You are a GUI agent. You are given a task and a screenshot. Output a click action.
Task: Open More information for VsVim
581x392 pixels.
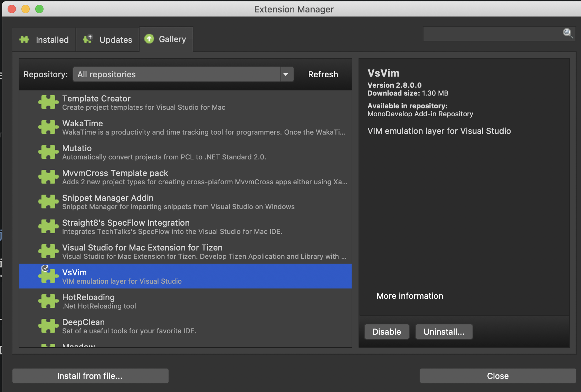(x=410, y=296)
